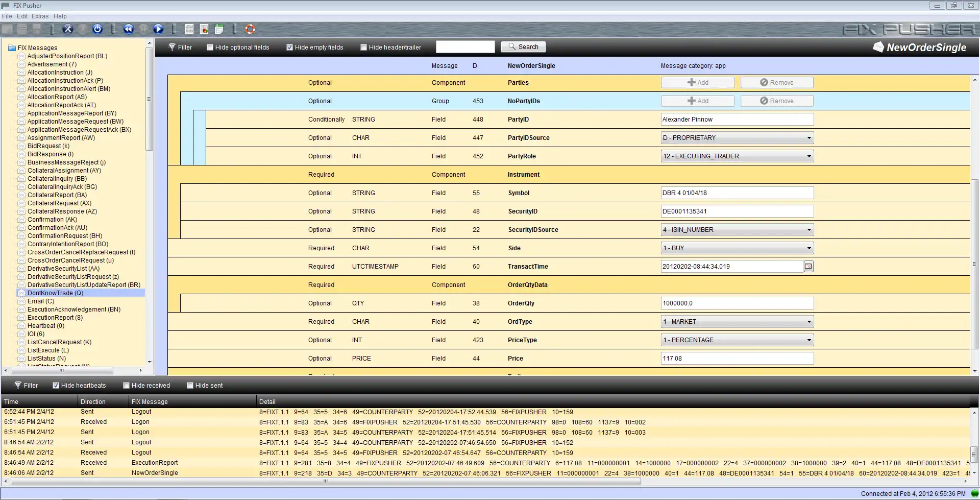Screen dimensions: 980x500
Task: Open the Help menu
Action: click(x=60, y=16)
